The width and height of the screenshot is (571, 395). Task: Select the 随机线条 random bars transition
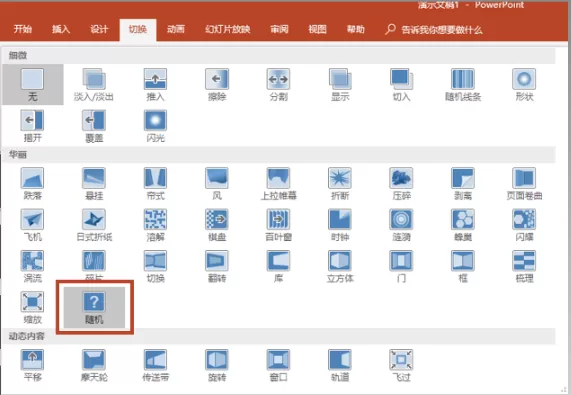click(x=463, y=84)
